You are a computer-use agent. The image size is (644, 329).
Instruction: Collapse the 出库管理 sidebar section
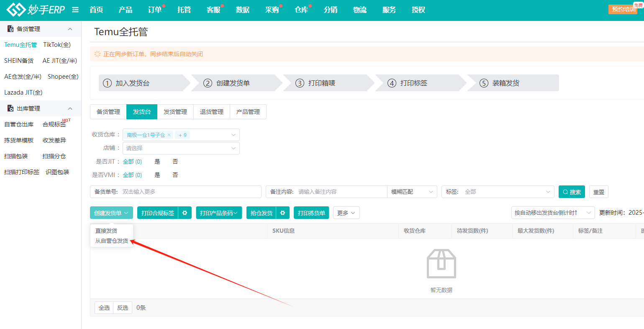coord(70,108)
